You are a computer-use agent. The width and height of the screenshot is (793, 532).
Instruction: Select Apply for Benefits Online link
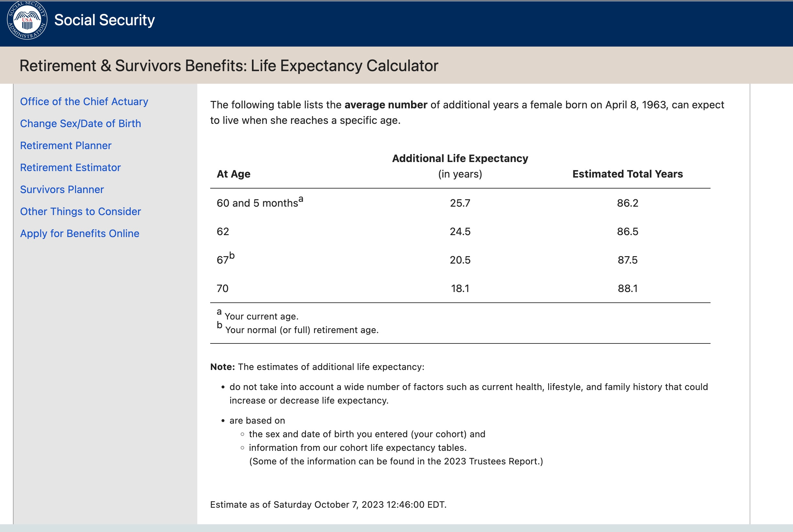80,233
